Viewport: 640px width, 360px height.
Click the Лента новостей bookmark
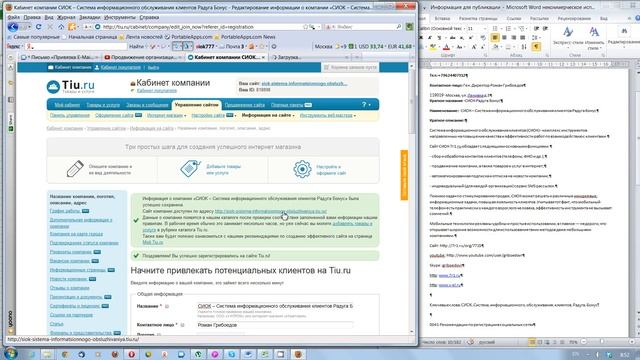[140, 37]
